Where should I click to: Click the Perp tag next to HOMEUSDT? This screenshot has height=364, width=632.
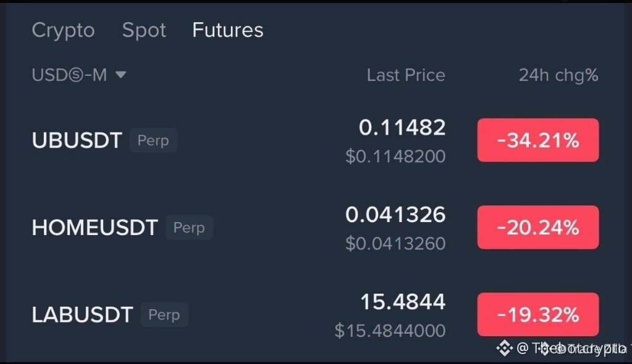(x=189, y=228)
